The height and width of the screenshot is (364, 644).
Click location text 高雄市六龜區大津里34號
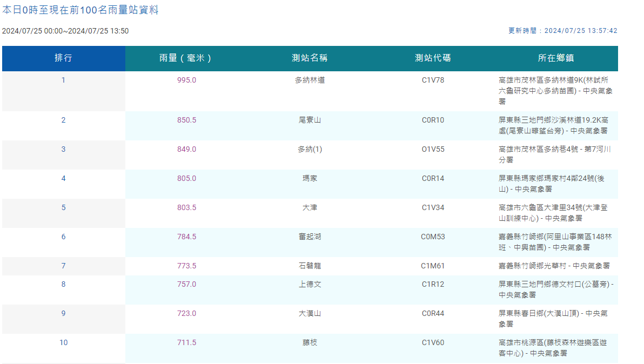540,207
